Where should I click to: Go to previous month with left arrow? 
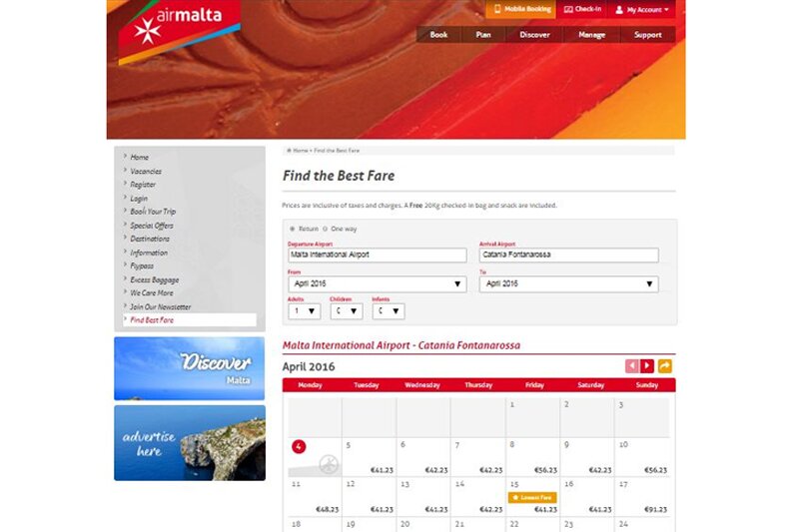pos(632,366)
